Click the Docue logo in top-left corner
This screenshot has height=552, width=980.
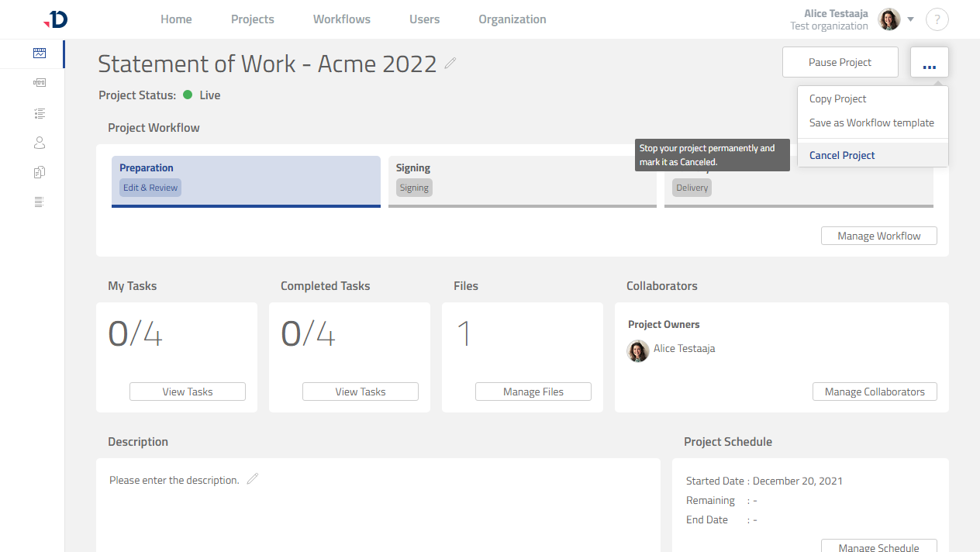click(x=55, y=19)
